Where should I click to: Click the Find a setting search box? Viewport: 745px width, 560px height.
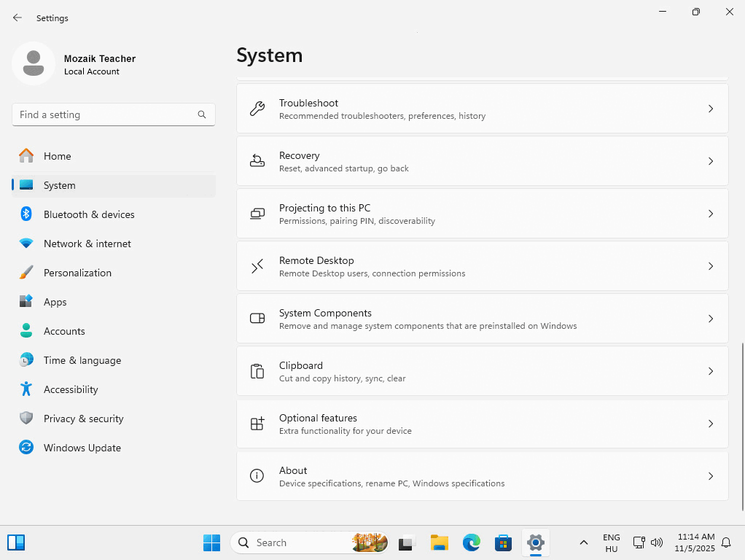point(106,114)
